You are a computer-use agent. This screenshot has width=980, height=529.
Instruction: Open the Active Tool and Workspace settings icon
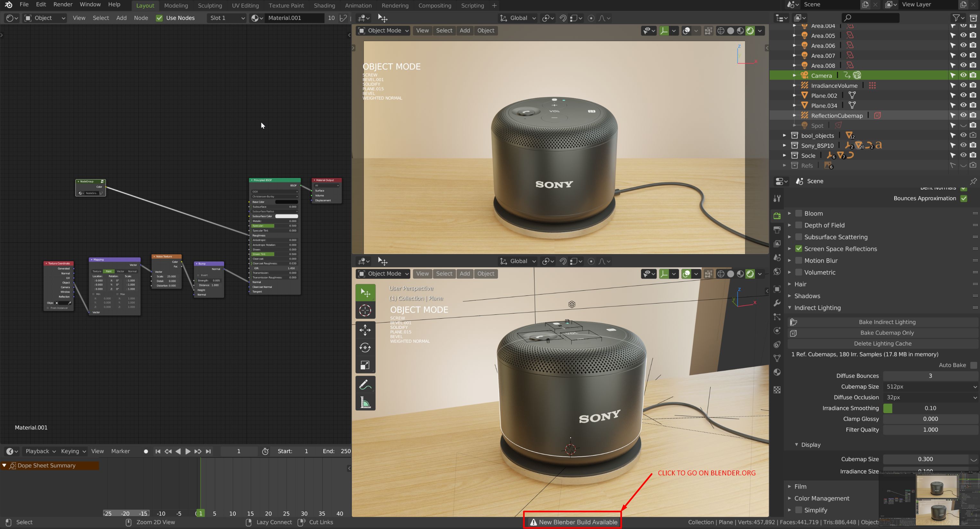(x=777, y=198)
